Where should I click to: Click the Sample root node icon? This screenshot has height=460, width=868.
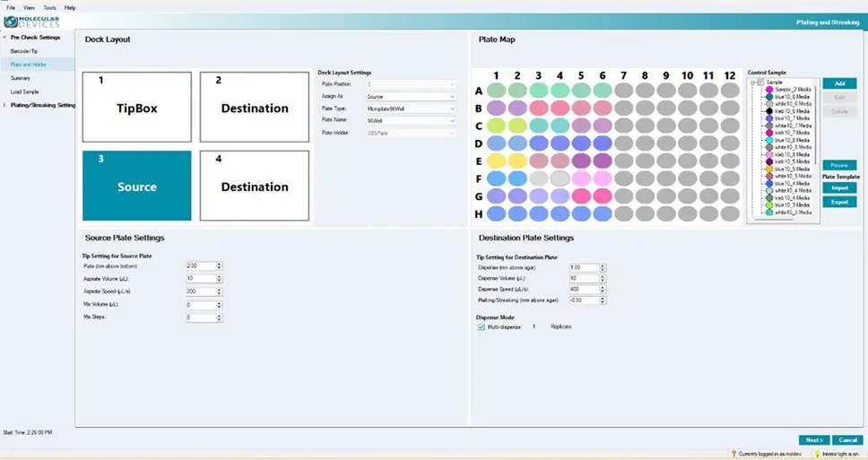click(761, 82)
